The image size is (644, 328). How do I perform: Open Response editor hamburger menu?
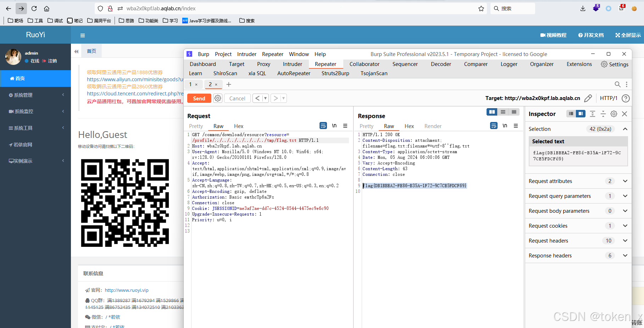tap(516, 126)
